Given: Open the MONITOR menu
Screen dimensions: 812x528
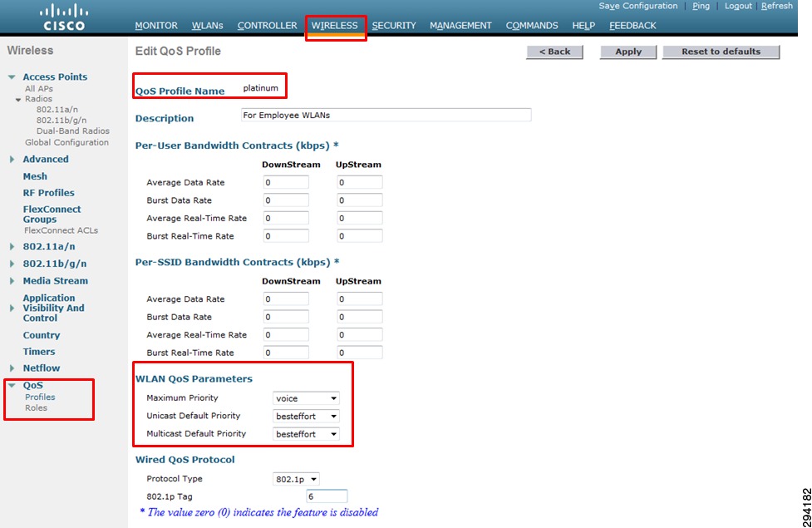Looking at the screenshot, I should [x=156, y=26].
